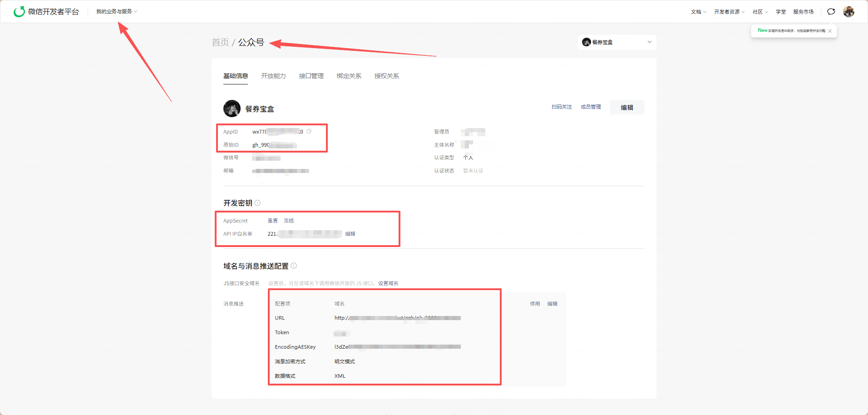
Task: Expand the 我的业务与服务 dropdown
Action: [115, 11]
